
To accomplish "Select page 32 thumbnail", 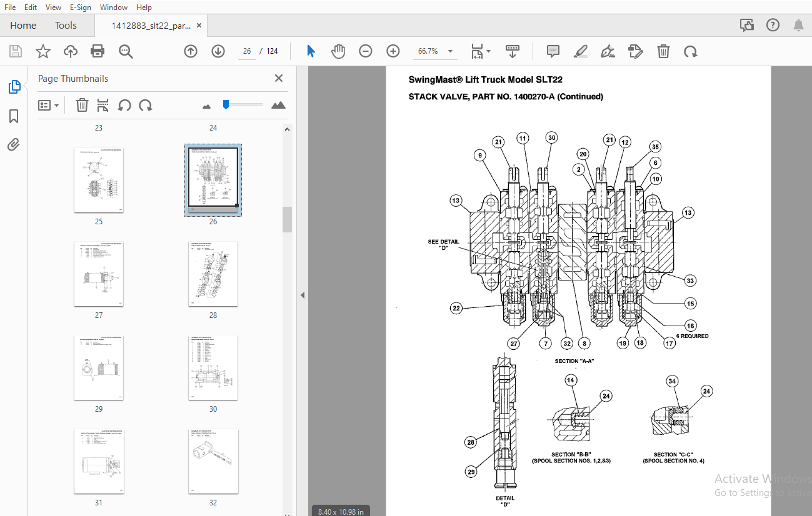I will tap(213, 462).
